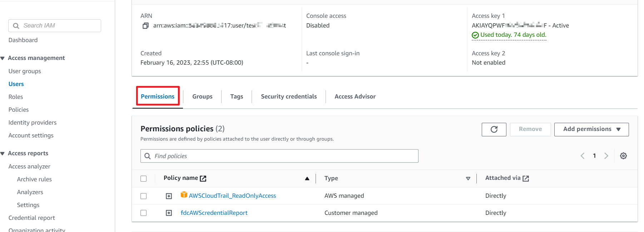644x232 pixels.
Task: Click the search magnifier icon in Search IAM
Action: (x=16, y=26)
